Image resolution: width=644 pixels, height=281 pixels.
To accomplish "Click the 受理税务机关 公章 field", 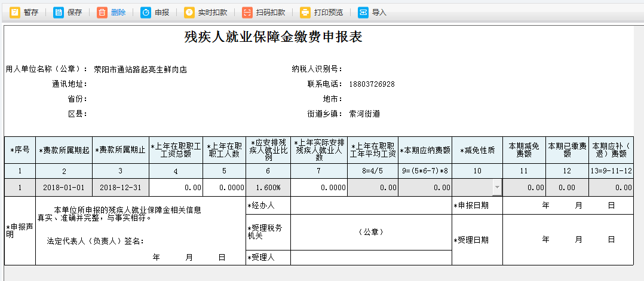I will (372, 232).
